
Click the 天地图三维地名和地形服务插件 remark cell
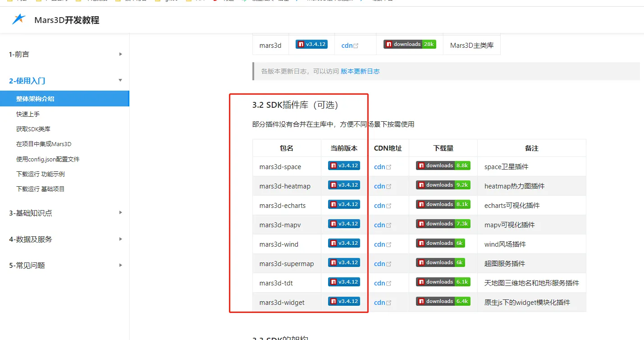(x=532, y=283)
